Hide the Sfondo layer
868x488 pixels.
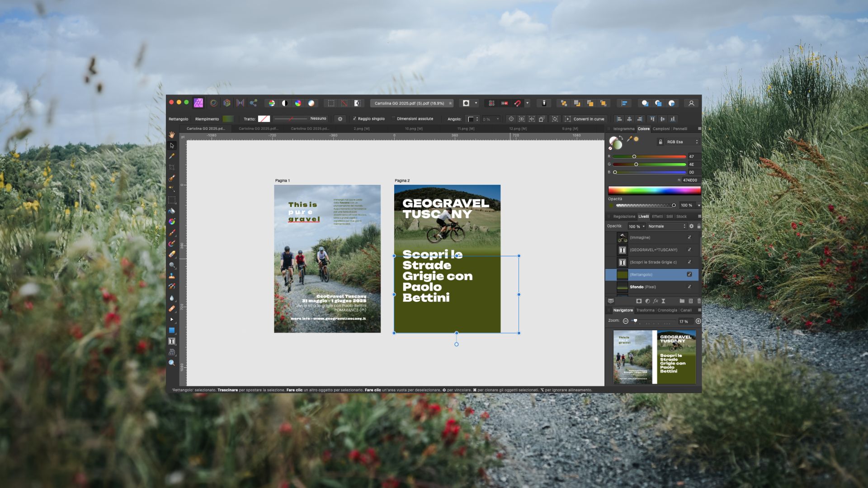pyautogui.click(x=689, y=287)
